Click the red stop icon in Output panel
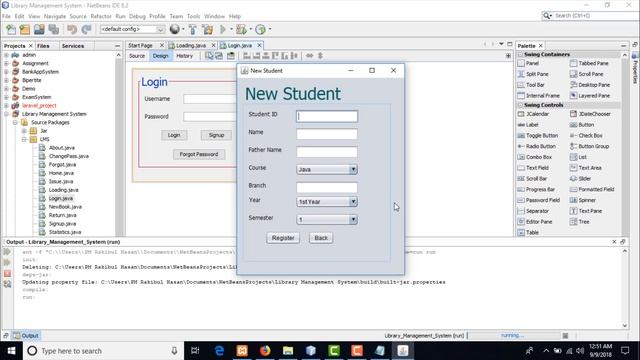Viewport: 640px width, 360px height. [7, 273]
